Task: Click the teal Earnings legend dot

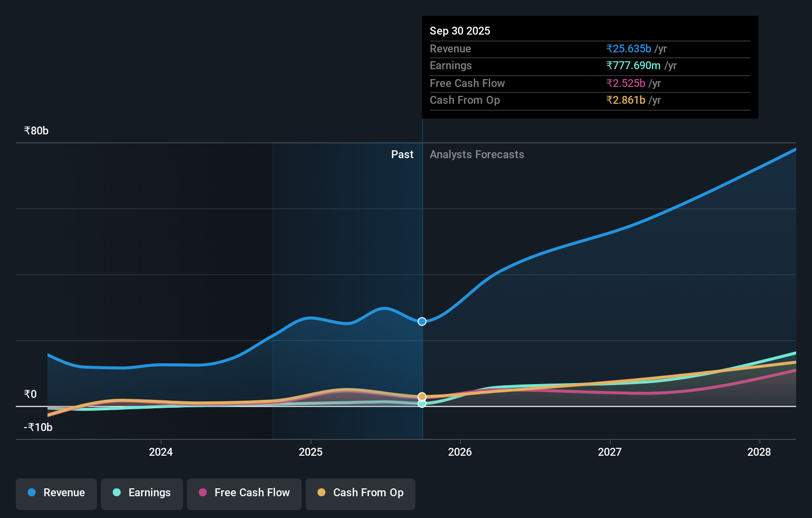Action: [116, 492]
